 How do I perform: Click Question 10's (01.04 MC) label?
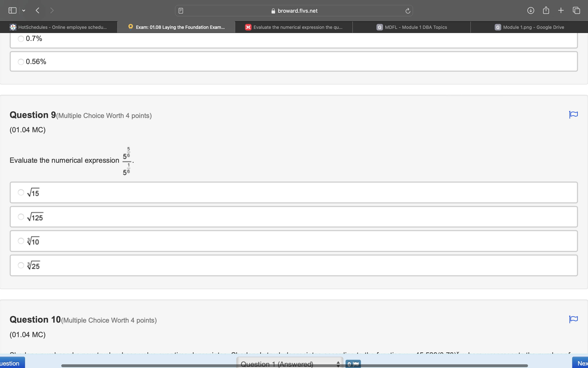[x=28, y=335]
